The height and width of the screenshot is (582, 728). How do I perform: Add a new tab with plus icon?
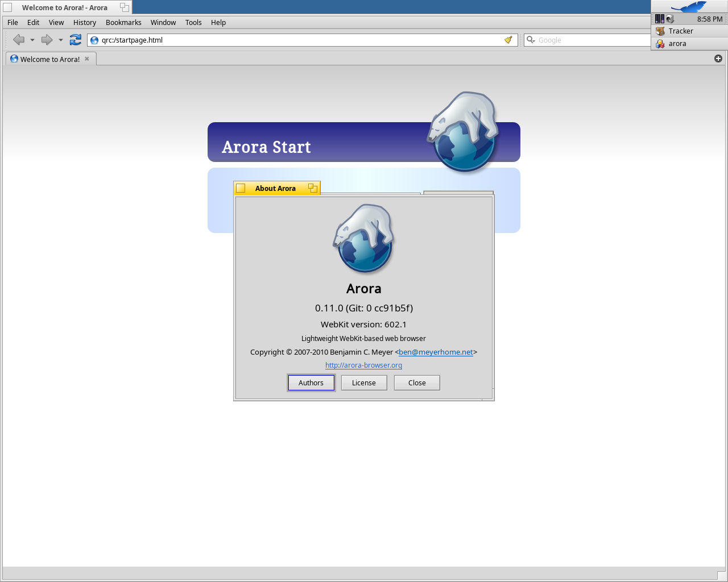(718, 59)
